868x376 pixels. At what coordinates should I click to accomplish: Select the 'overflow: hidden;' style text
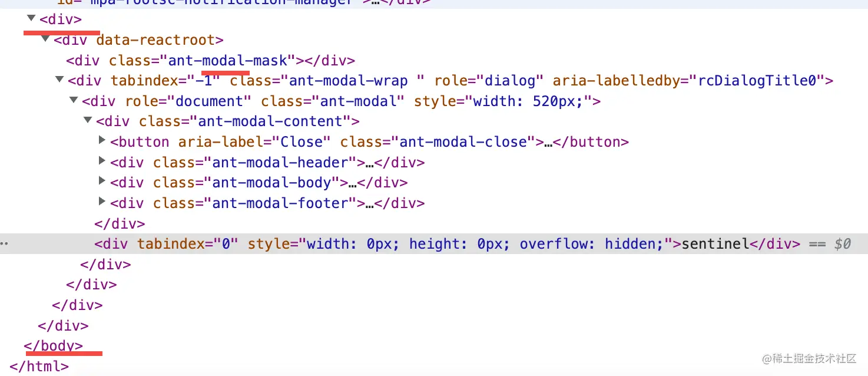coord(592,243)
